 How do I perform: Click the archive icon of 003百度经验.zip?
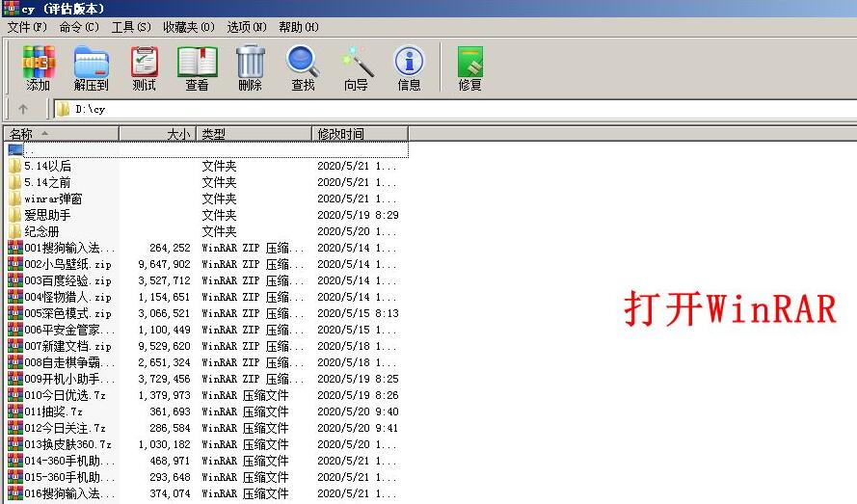15,280
